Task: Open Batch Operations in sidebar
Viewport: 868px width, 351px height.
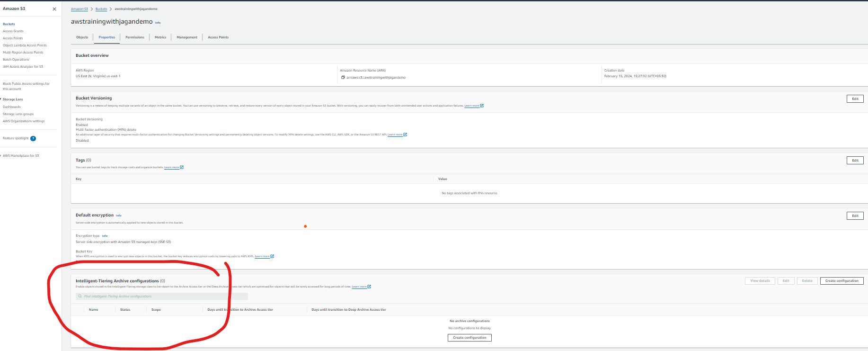Action: [x=16, y=60]
